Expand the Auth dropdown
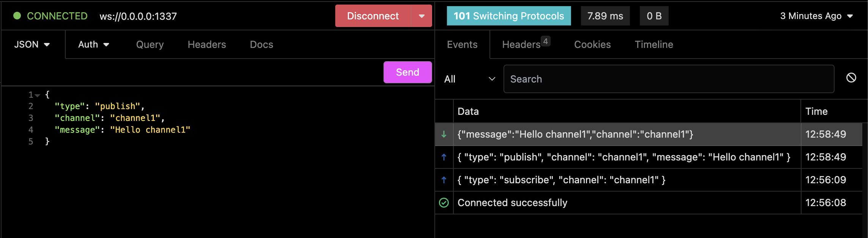Screen dimensions: 868x238 tap(94, 44)
